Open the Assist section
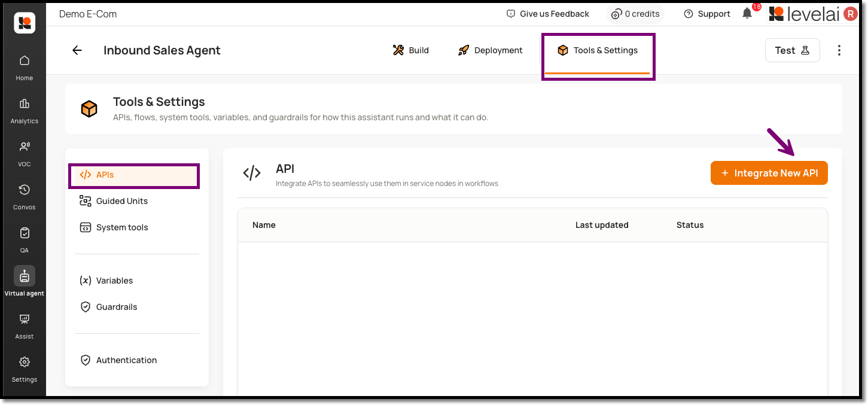The width and height of the screenshot is (868, 405). tap(25, 326)
